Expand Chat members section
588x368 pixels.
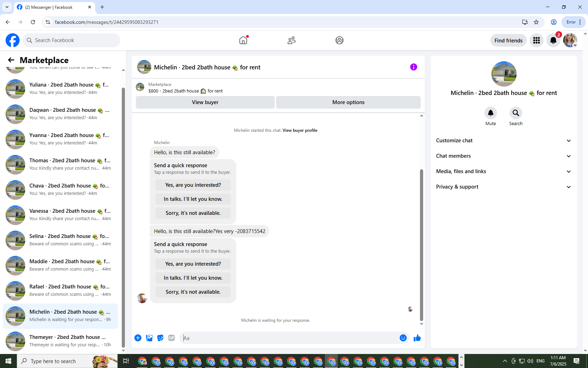504,156
